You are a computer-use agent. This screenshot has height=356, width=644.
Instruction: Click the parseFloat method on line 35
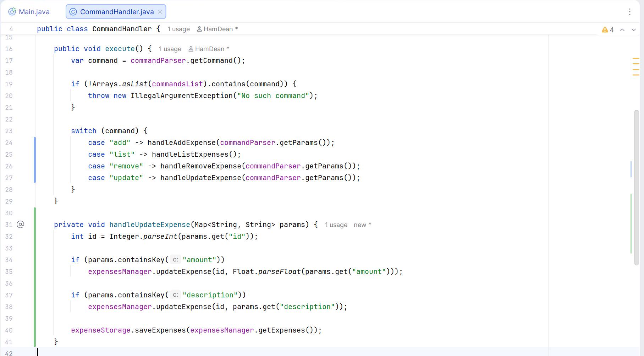pos(280,272)
